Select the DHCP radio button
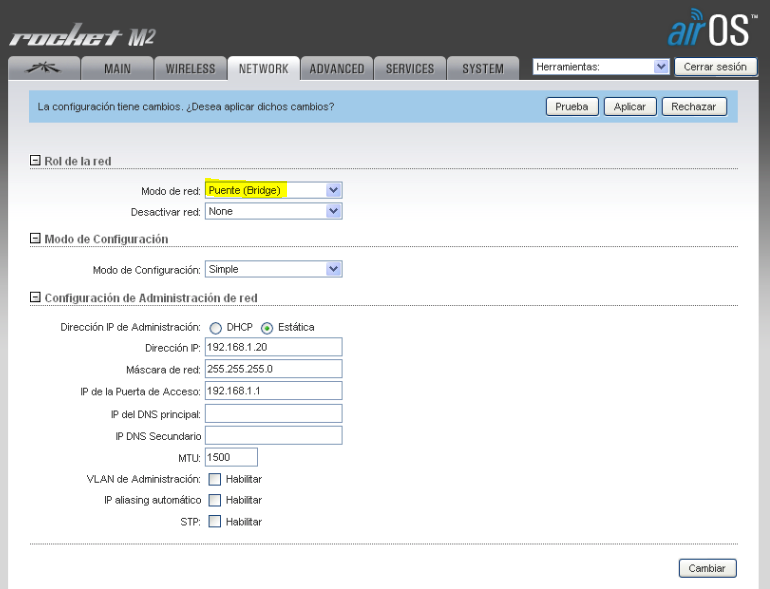770x589 pixels. tap(216, 328)
